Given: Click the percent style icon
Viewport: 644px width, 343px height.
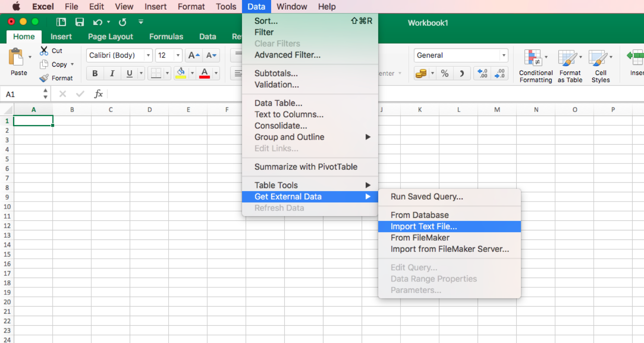Looking at the screenshot, I should 445,73.
